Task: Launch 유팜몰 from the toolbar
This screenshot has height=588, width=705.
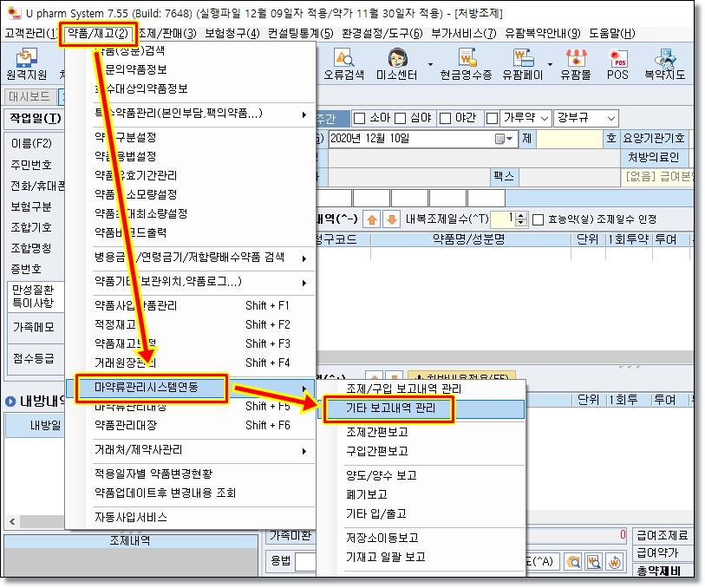Action: pos(575,64)
